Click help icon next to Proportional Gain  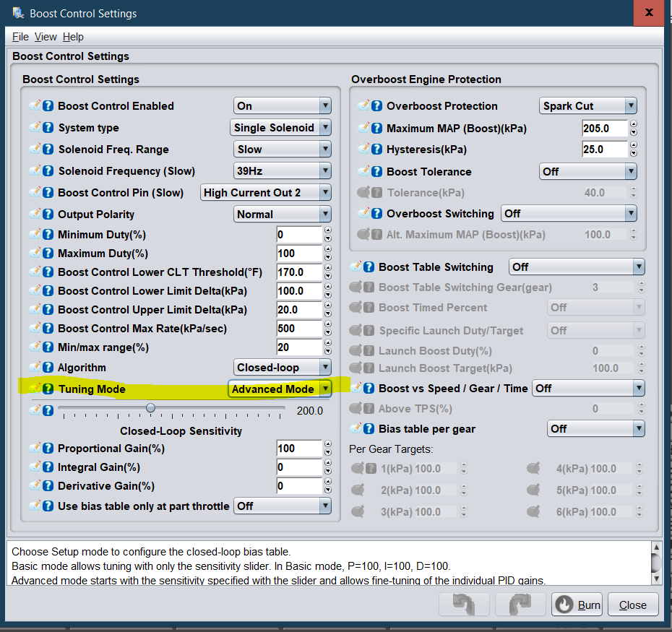(x=48, y=449)
